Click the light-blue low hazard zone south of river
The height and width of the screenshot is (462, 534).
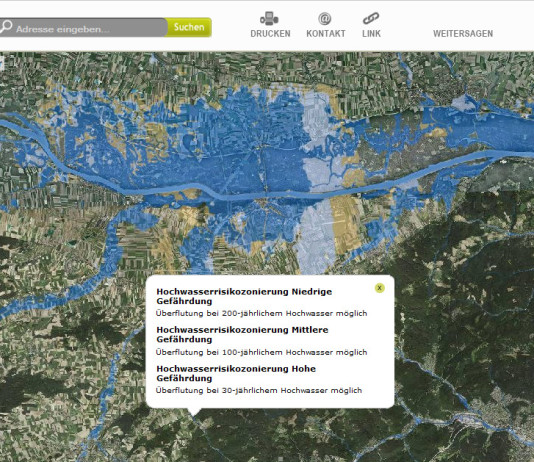(x=315, y=238)
